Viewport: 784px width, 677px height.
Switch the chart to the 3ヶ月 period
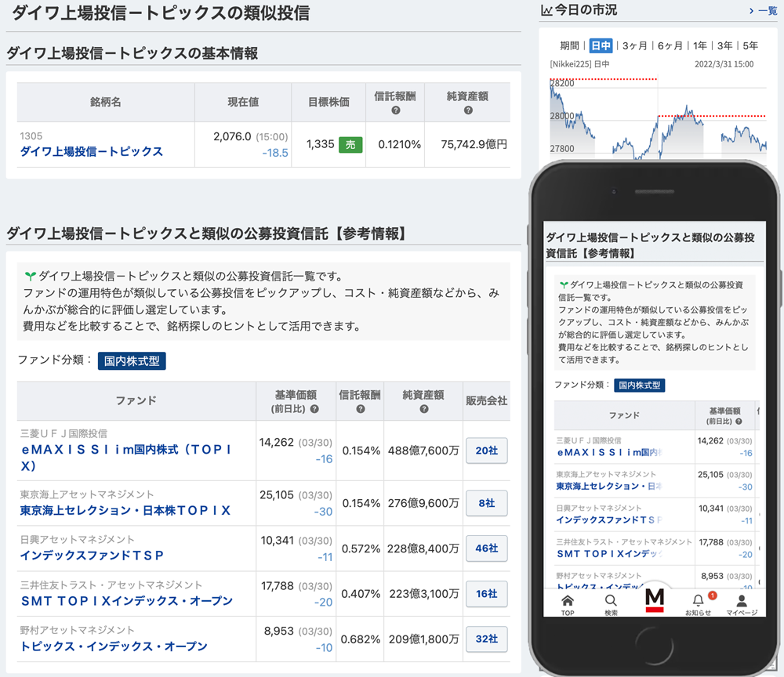coord(634,46)
